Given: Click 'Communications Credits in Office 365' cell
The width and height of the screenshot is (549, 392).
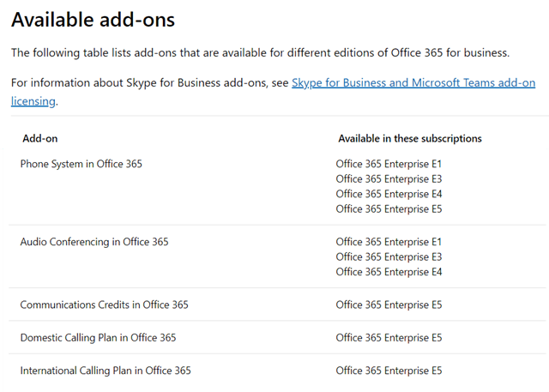Looking at the screenshot, I should [105, 305].
